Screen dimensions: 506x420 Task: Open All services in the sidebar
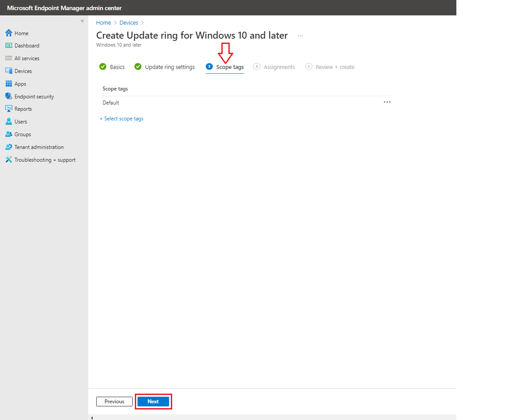(x=27, y=58)
